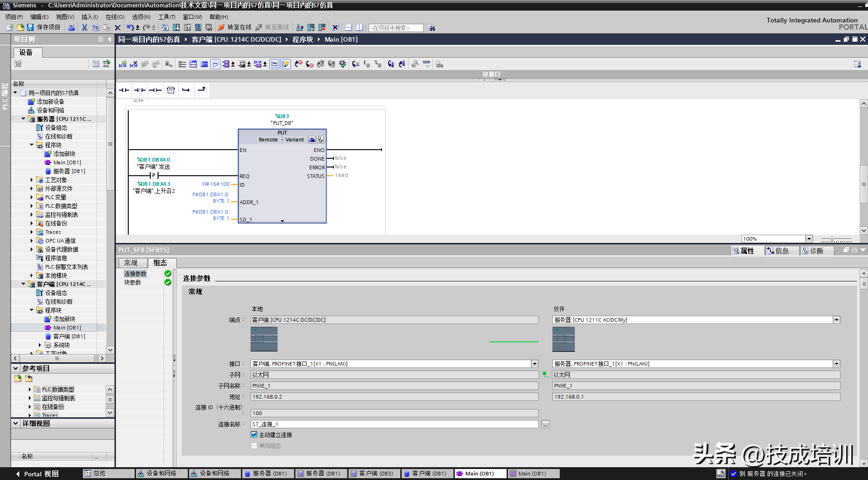Click the editor zoom slider
The image size is (868, 480).
tap(832, 239)
